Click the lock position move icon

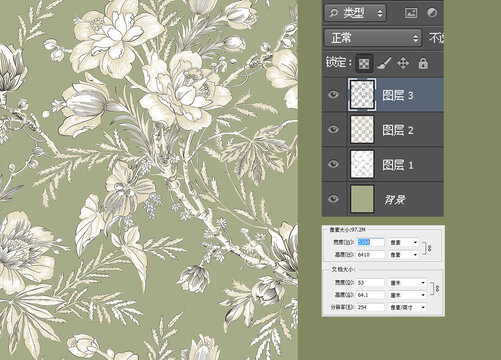click(403, 63)
